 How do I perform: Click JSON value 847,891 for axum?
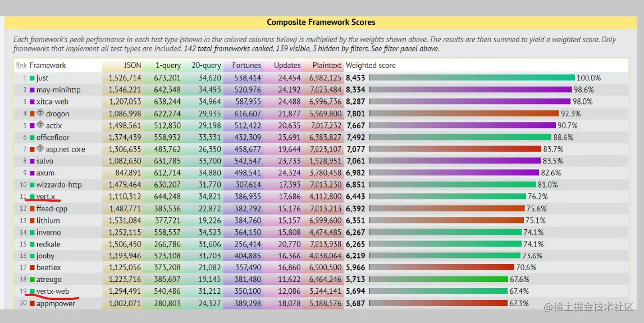coord(128,173)
